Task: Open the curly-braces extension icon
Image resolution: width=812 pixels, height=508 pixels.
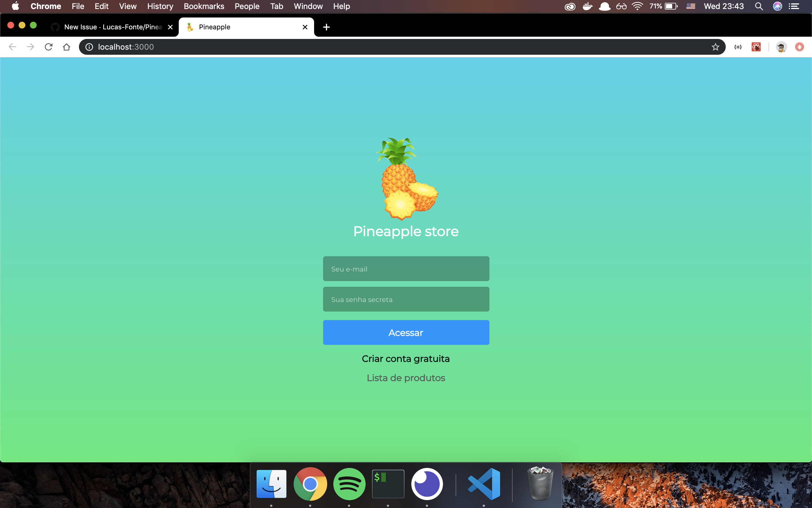Action: click(x=738, y=47)
